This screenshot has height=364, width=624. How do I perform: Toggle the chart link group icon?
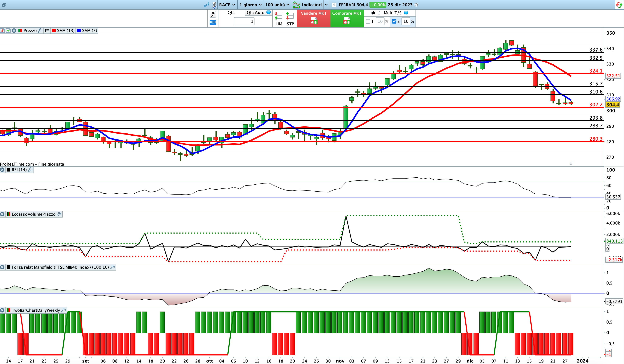[x=214, y=5]
